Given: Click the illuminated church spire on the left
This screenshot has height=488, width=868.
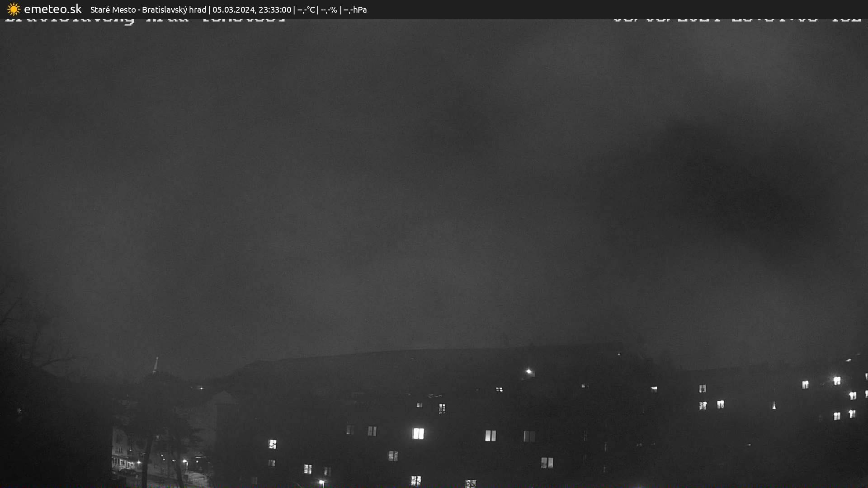Looking at the screenshot, I should [x=156, y=365].
